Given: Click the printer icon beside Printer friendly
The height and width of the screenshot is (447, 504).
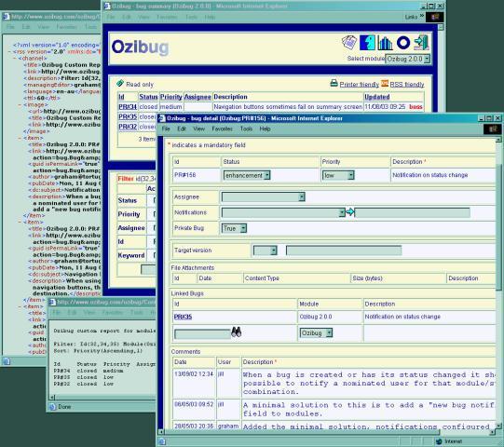Looking at the screenshot, I should (x=334, y=83).
